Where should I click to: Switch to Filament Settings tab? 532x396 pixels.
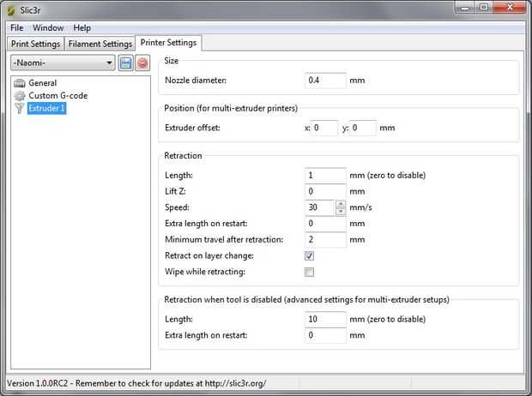[100, 44]
